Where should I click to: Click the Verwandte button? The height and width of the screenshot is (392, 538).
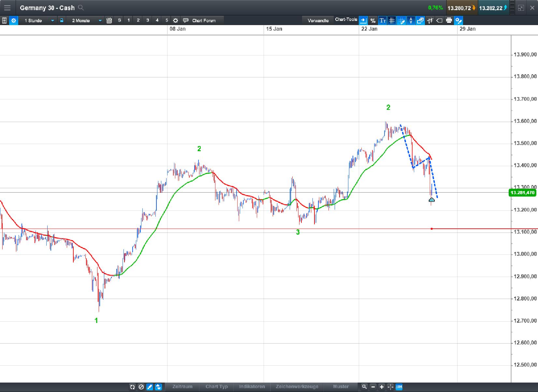(318, 20)
